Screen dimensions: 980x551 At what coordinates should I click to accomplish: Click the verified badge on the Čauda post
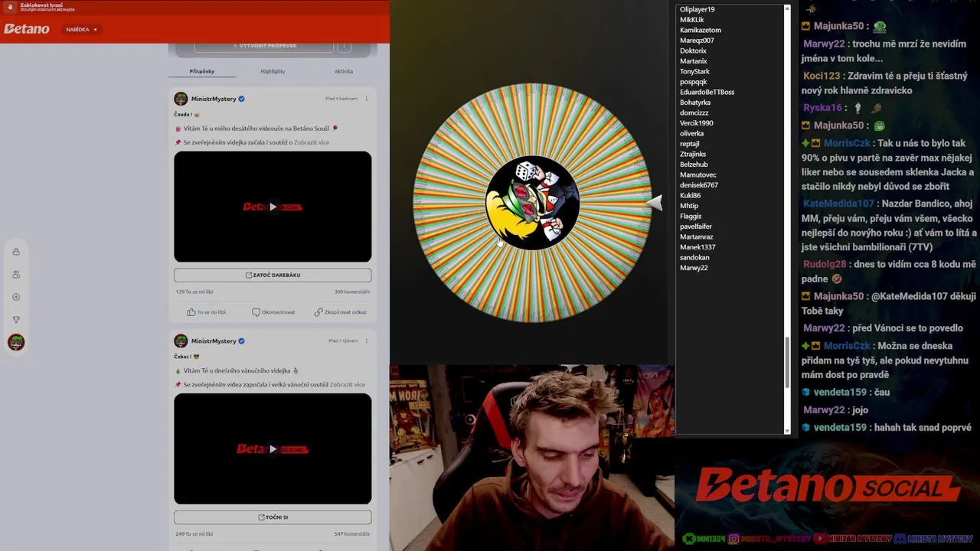(x=241, y=99)
